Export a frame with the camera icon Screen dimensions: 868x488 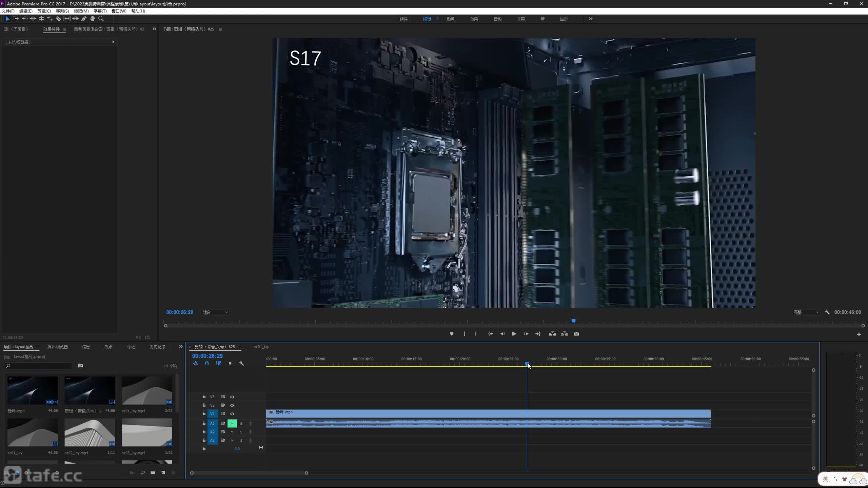576,334
